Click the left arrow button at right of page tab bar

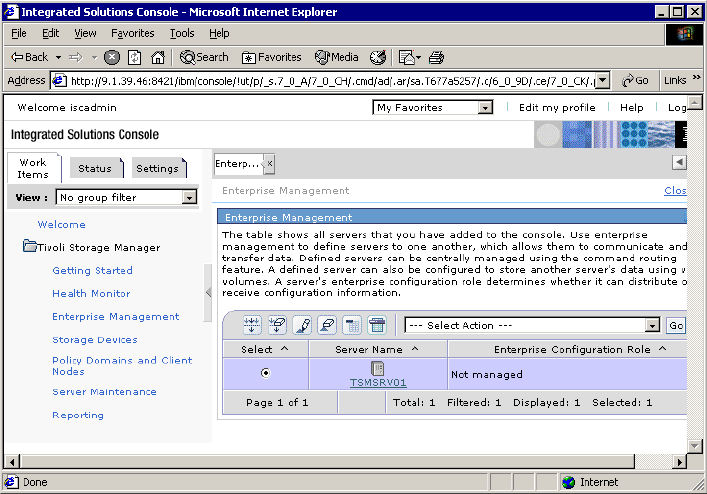coord(679,162)
